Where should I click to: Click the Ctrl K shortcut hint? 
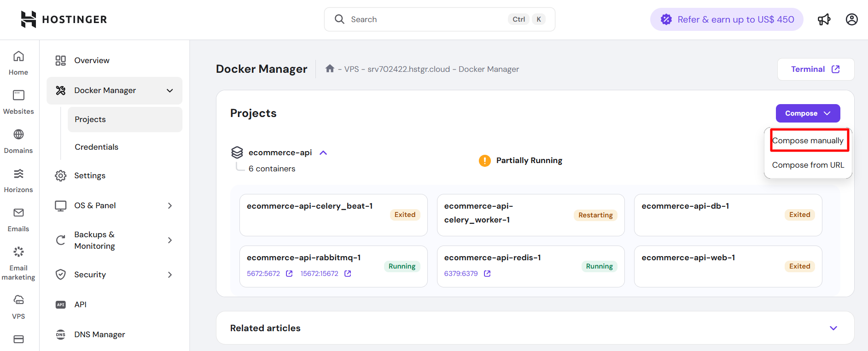pos(527,19)
